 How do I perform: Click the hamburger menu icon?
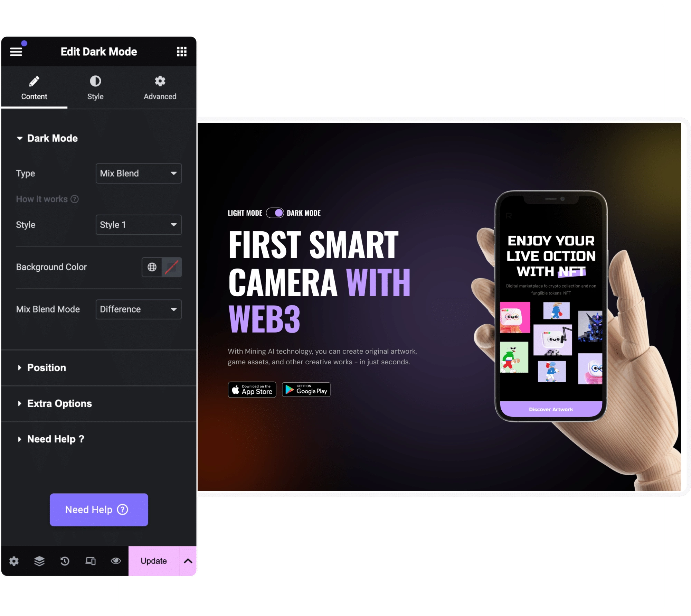tap(16, 52)
